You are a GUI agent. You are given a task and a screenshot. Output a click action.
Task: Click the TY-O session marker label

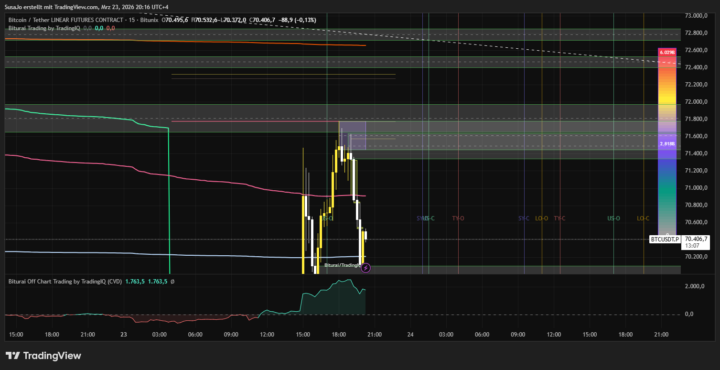pyautogui.click(x=458, y=219)
